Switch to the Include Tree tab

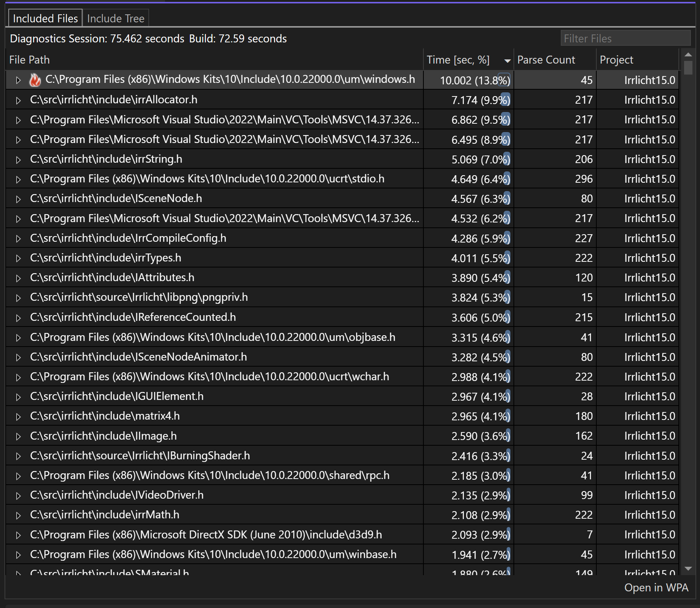click(x=115, y=19)
